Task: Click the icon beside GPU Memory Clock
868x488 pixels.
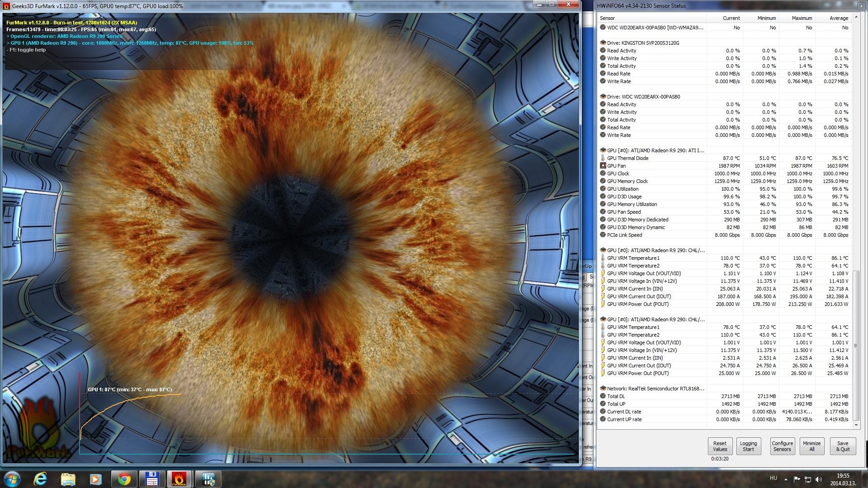Action: pyautogui.click(x=603, y=181)
